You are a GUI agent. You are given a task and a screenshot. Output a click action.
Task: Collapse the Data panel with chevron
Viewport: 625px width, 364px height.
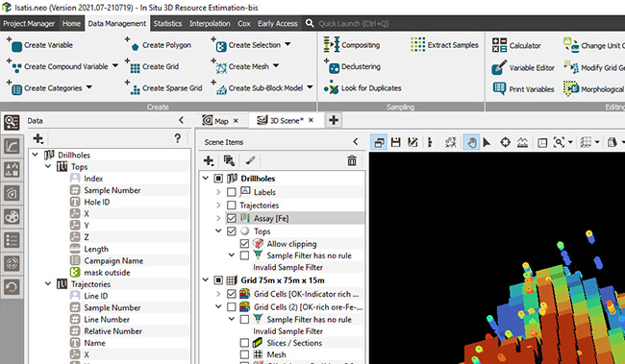click(x=182, y=120)
